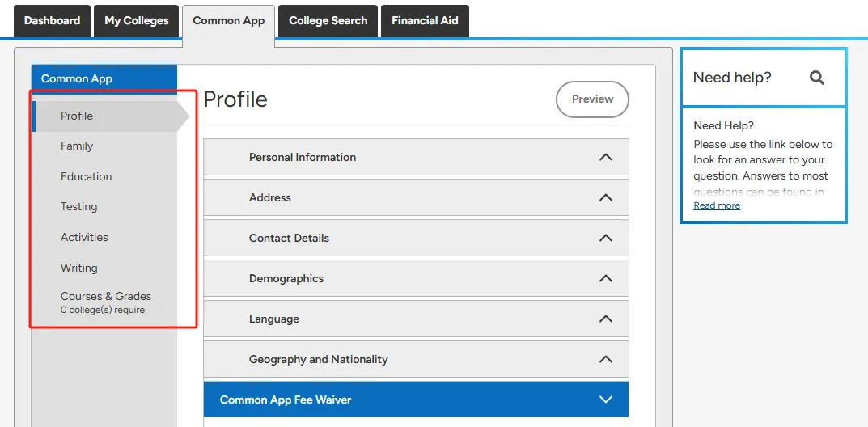Select Courses & Grades in sidebar
Image resolution: width=868 pixels, height=427 pixels.
click(105, 297)
